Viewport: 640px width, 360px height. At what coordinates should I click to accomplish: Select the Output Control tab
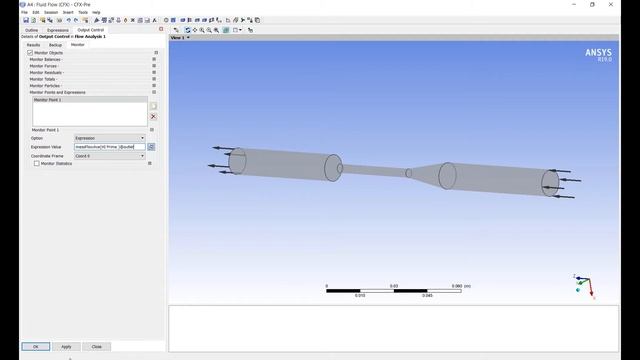pos(91,30)
